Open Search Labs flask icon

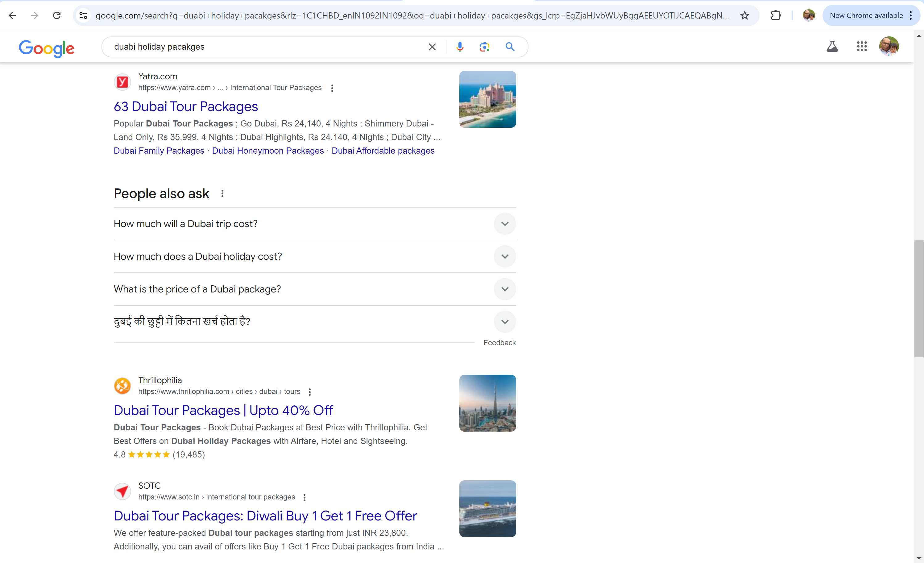click(832, 47)
